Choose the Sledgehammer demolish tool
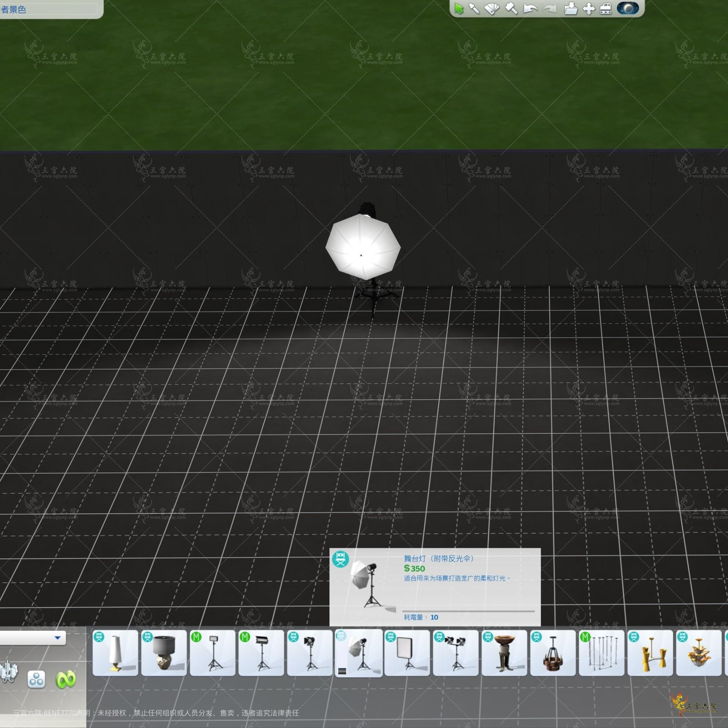Viewport: 728px width, 728px height. click(x=511, y=8)
